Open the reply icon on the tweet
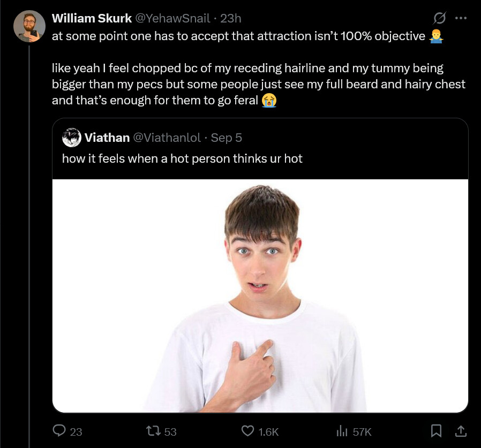The image size is (481, 448). point(58,431)
